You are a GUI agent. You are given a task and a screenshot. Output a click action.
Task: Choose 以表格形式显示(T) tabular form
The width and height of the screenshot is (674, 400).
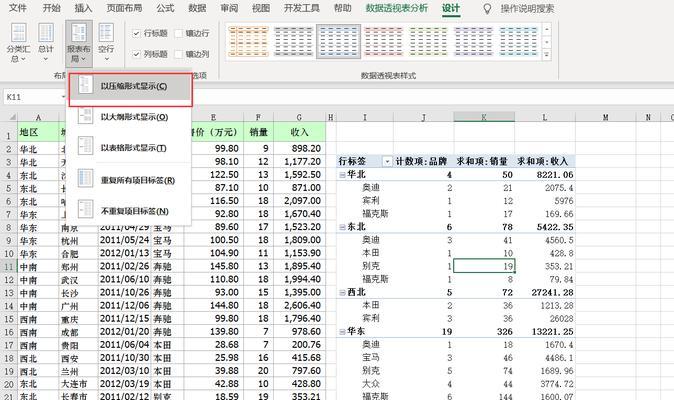coord(130,148)
